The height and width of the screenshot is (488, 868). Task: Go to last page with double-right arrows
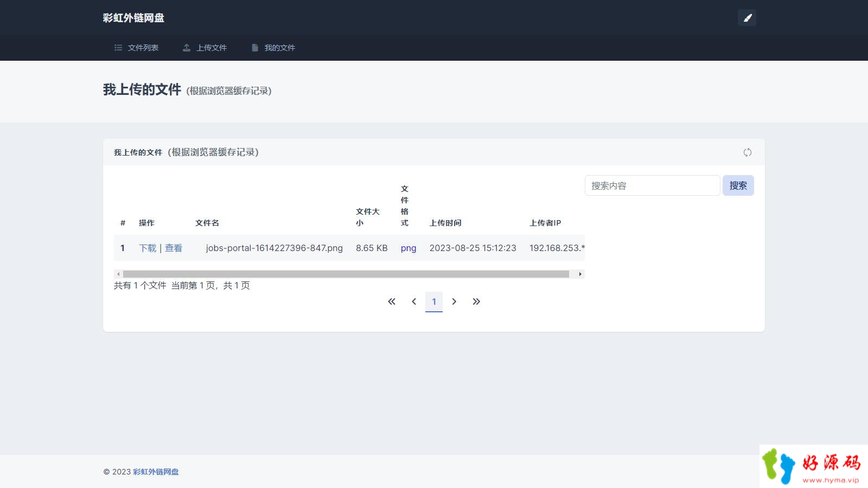coord(476,301)
